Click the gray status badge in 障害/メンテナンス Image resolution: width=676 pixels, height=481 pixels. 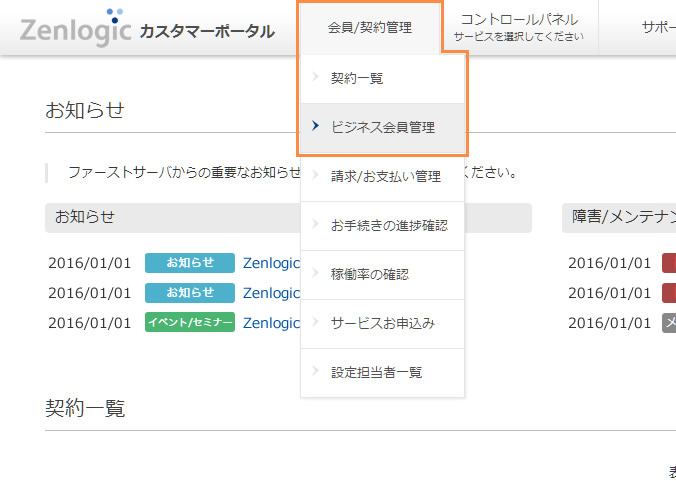point(669,323)
